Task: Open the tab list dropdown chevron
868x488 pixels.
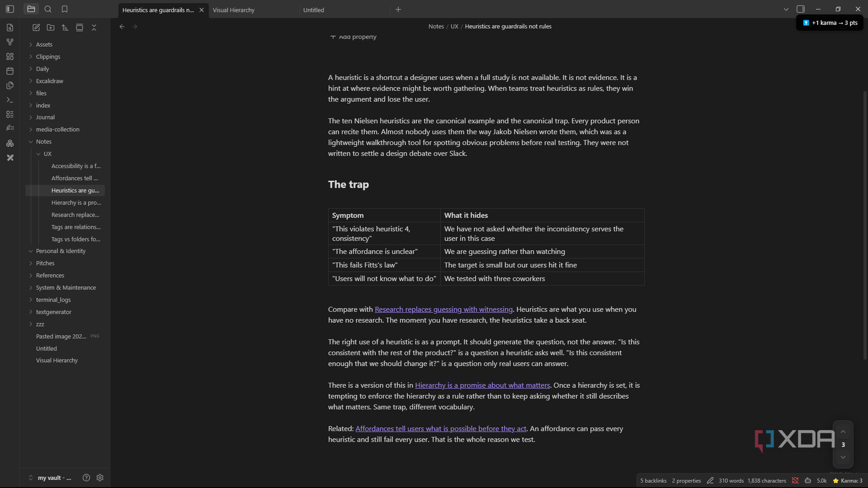Action: point(786,9)
